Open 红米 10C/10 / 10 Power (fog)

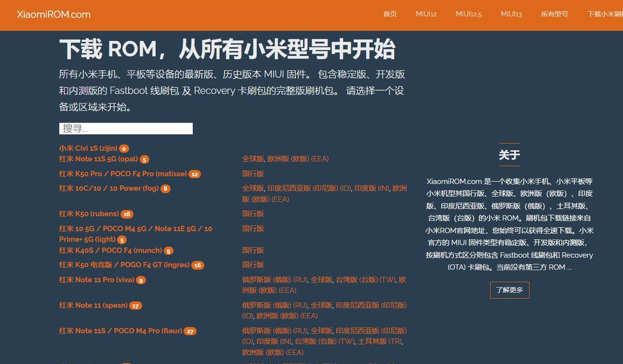tap(109, 188)
